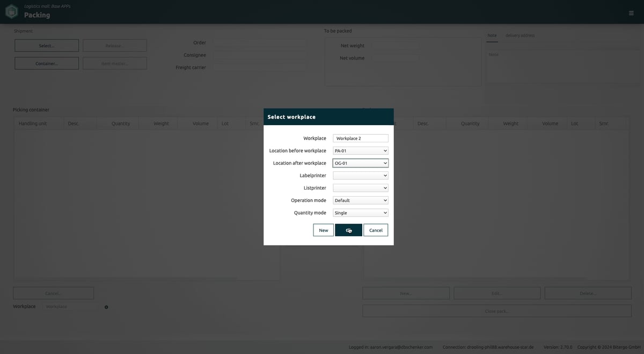The height and width of the screenshot is (354, 644).
Task: Click the Item master... button
Action: (x=115, y=63)
